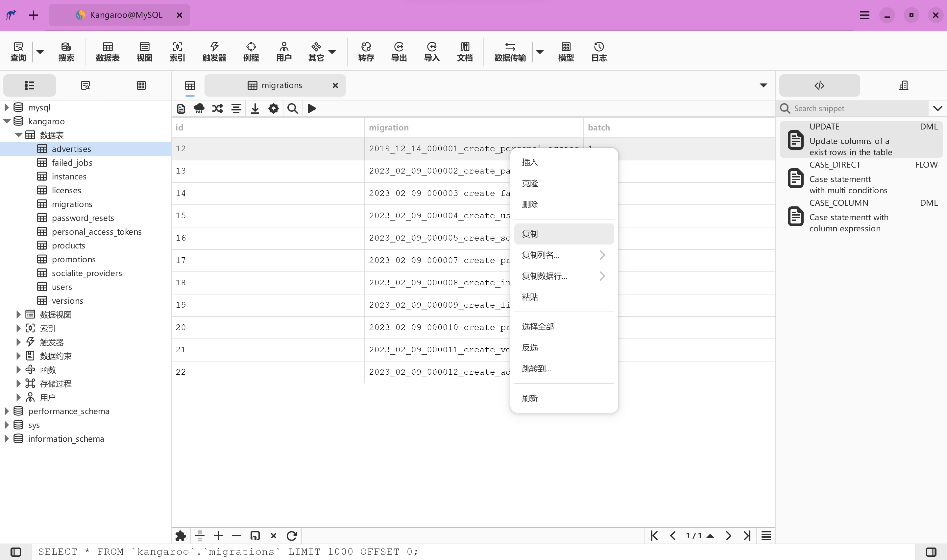Click the 模型 (Model) tool icon

pos(566,51)
